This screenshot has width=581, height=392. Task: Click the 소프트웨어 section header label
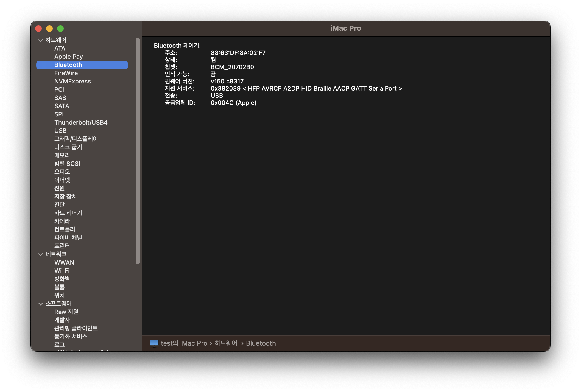(x=58, y=304)
